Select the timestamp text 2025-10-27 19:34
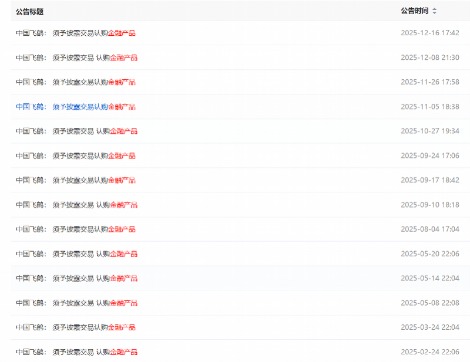 point(430,131)
